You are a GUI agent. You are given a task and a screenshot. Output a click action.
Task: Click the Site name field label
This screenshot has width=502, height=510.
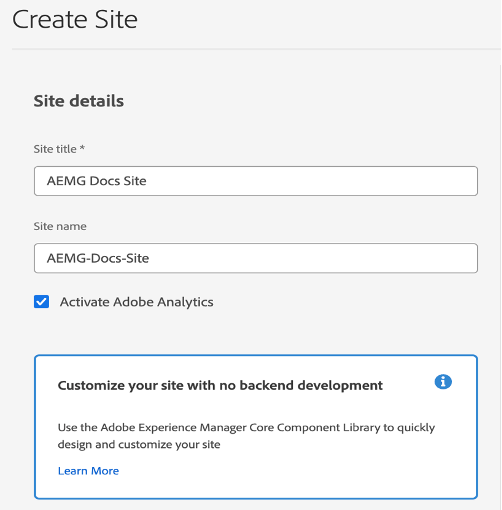[x=60, y=226]
